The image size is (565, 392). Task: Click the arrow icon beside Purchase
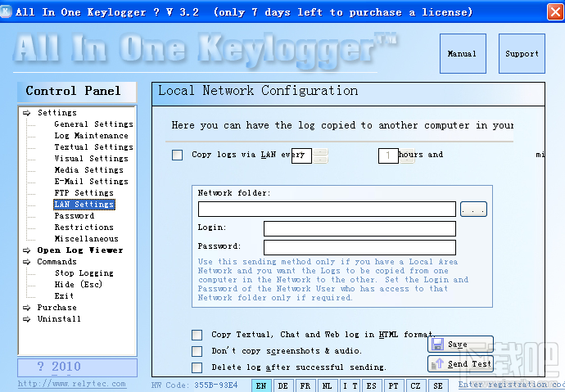27,308
